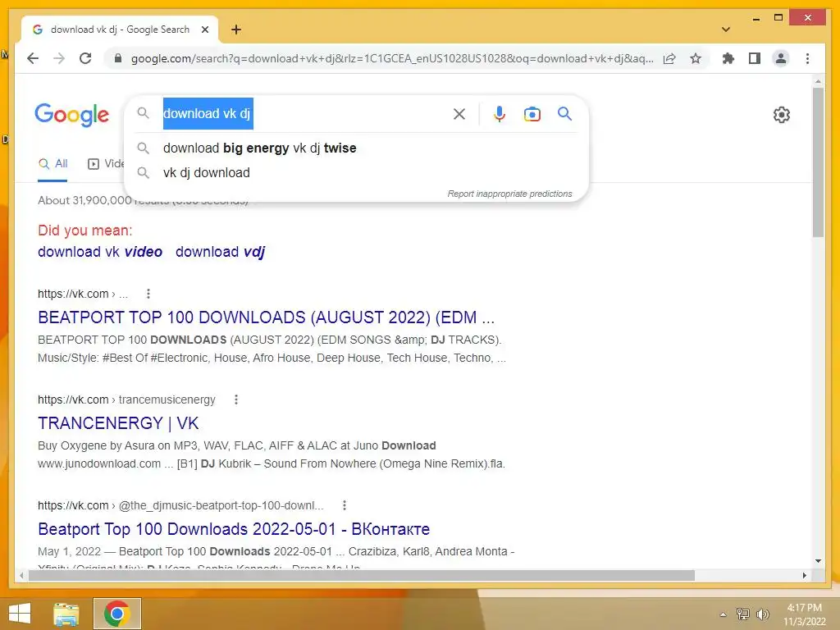Open the TRANCENERGY | VK result
The image size is (840, 630).
click(118, 423)
